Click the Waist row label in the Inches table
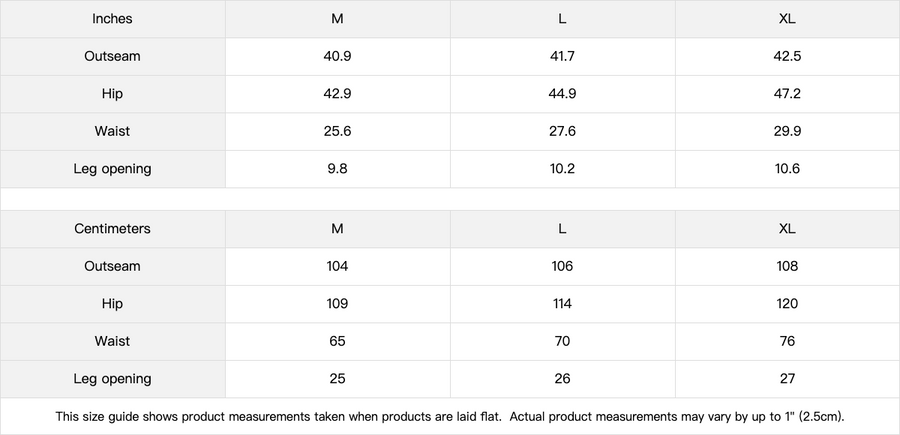The height and width of the screenshot is (435, 900). pyautogui.click(x=112, y=132)
